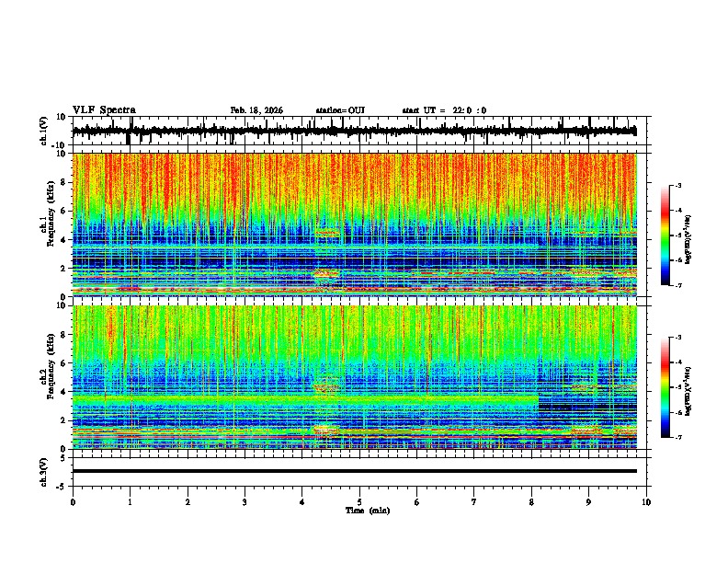Click the log(PSD) unit label beside ch.2 color bar
This screenshot has height=563, width=728.
[688, 391]
